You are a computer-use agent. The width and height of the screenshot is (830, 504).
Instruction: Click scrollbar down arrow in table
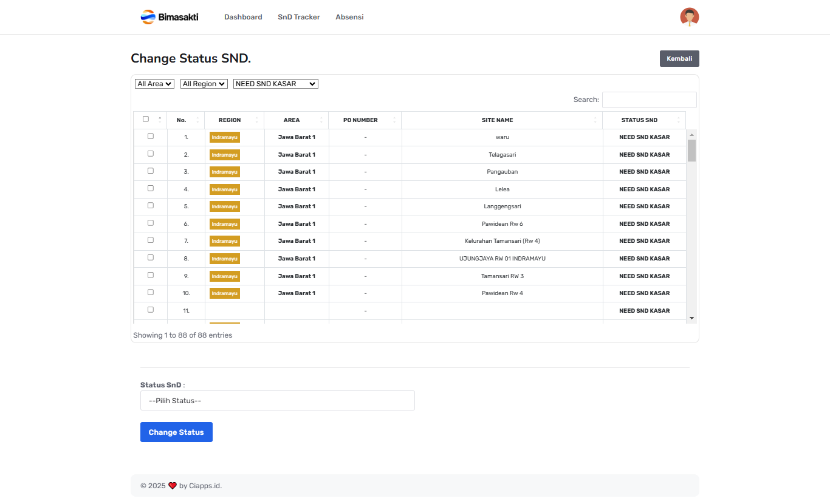[x=691, y=318]
